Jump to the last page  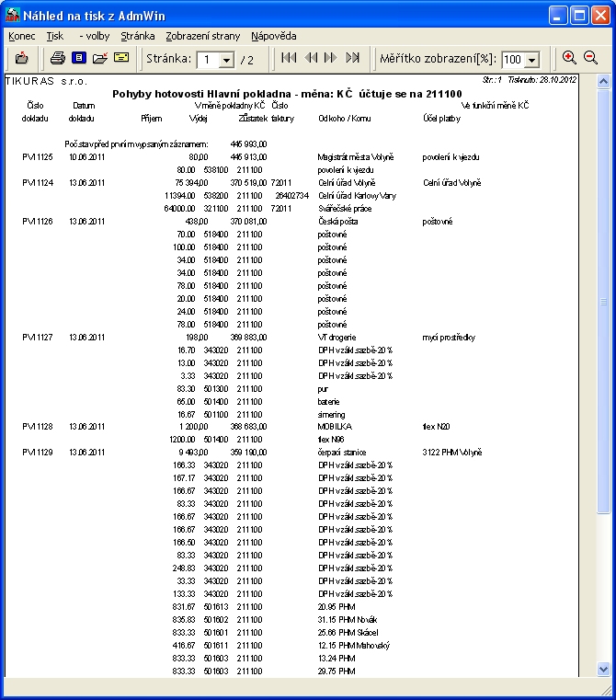pyautogui.click(x=353, y=58)
